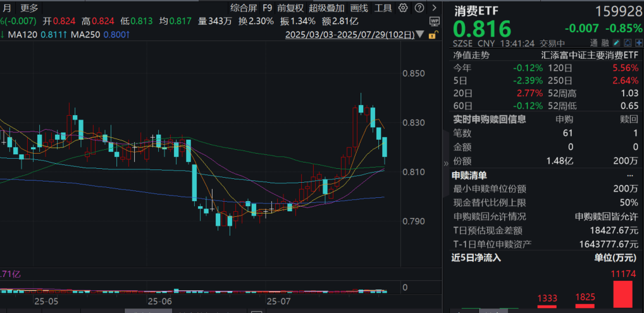Open the help question mark icon
644x313 pixels.
419,8
